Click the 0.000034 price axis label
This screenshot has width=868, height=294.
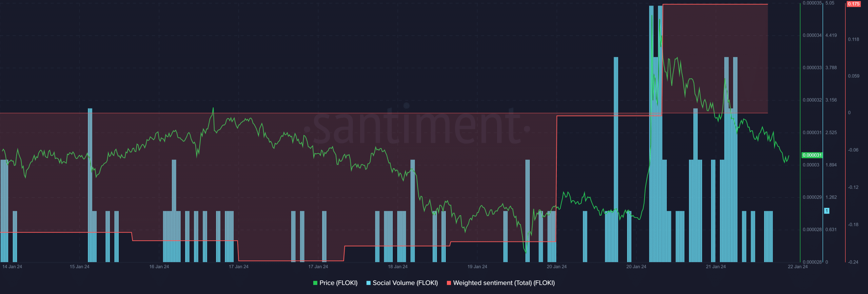coord(812,35)
